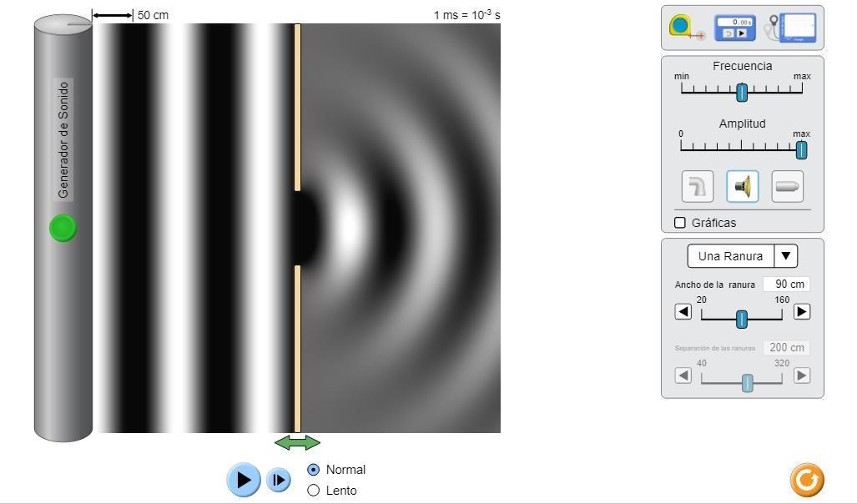857x504 pixels.
Task: Reset the simulation with orange button
Action: (807, 480)
